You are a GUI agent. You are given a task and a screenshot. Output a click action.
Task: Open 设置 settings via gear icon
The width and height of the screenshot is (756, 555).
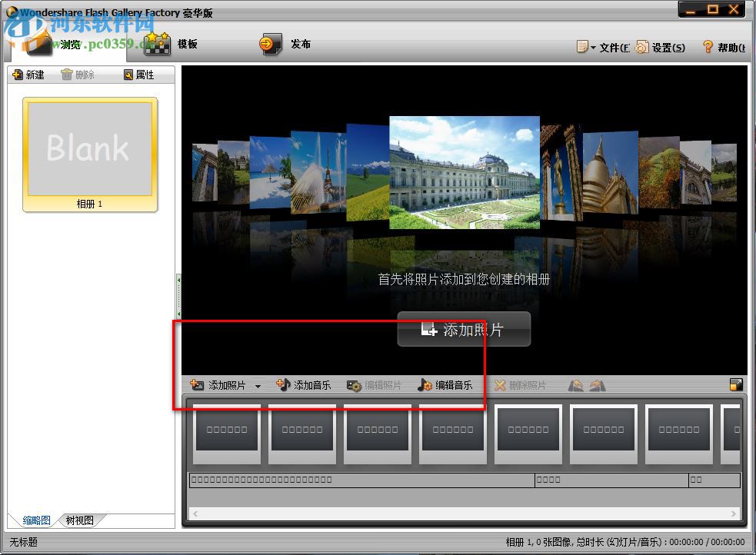pyautogui.click(x=644, y=47)
